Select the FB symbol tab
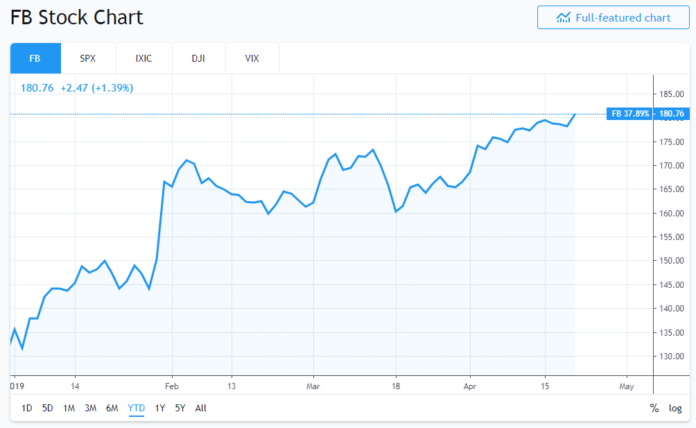The image size is (696, 428). 35,58
